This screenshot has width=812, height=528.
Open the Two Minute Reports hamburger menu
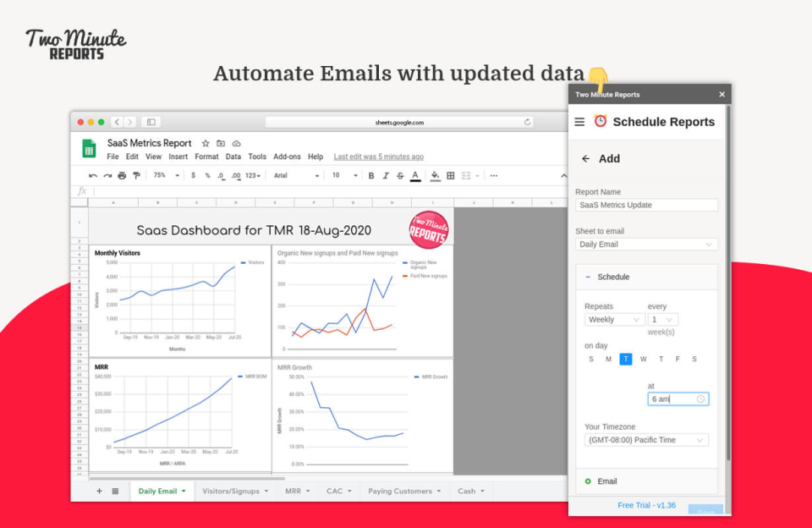click(579, 122)
